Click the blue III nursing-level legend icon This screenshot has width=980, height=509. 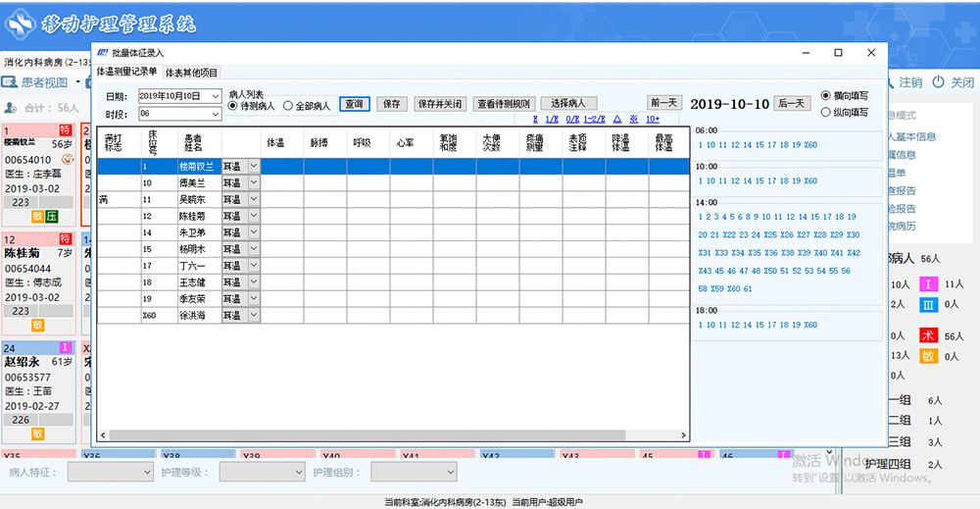click(x=928, y=305)
